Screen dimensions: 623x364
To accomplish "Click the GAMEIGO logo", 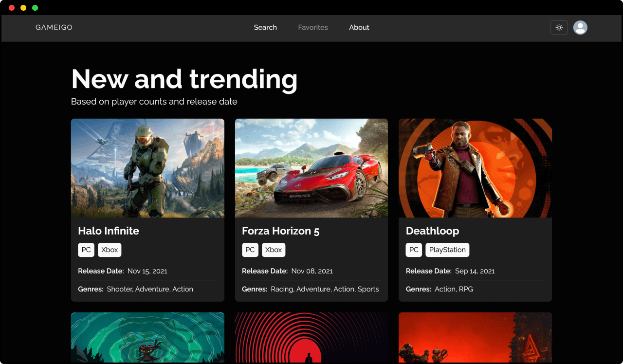I will 54,27.
